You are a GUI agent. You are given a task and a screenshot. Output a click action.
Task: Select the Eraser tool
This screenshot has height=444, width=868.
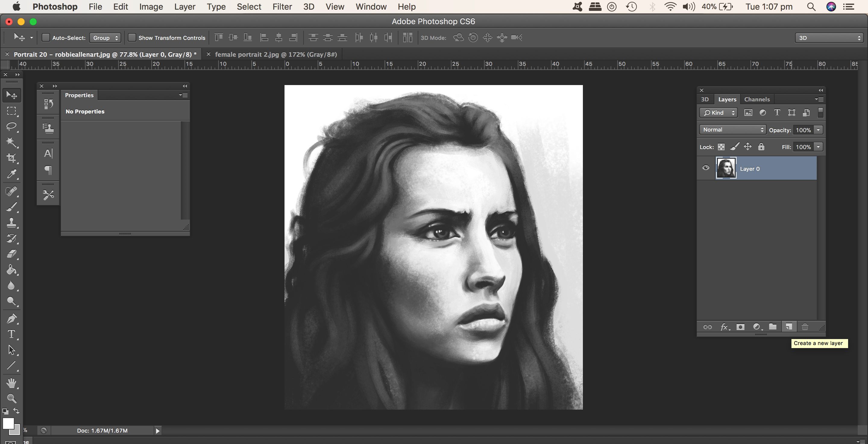click(11, 254)
